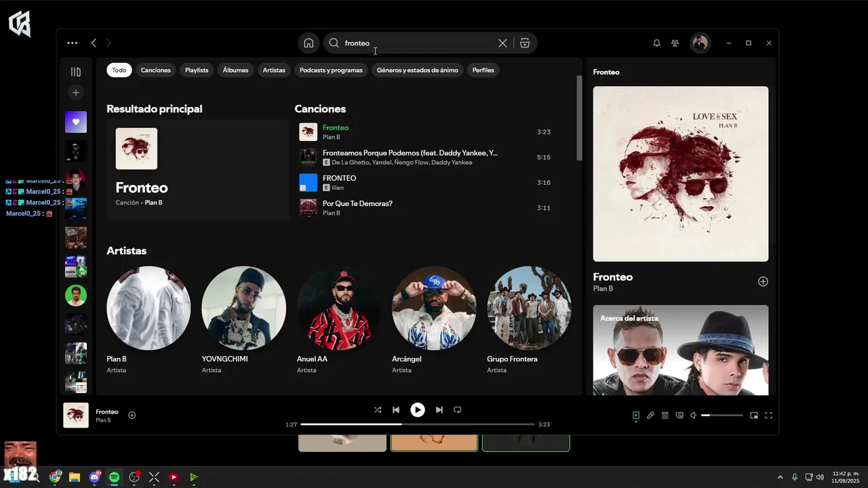868x488 pixels.
Task: Go back with the left arrow
Action: [94, 43]
